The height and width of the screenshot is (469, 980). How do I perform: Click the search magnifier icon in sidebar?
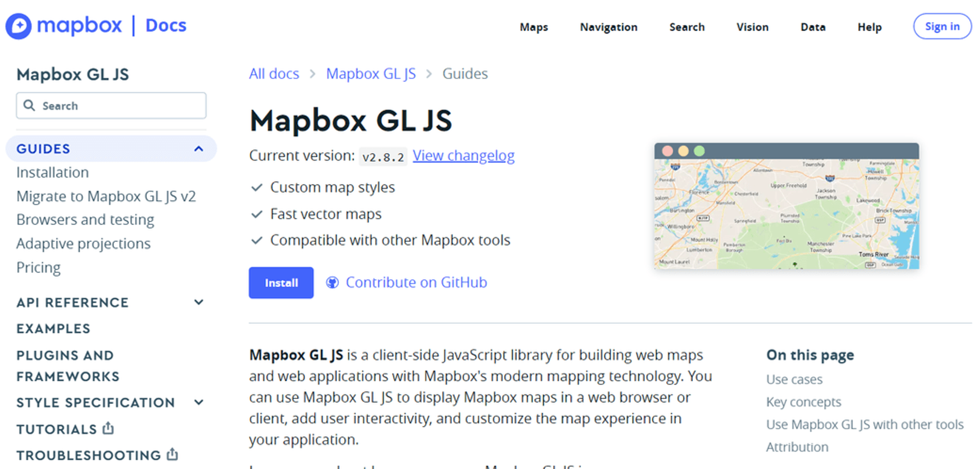29,105
